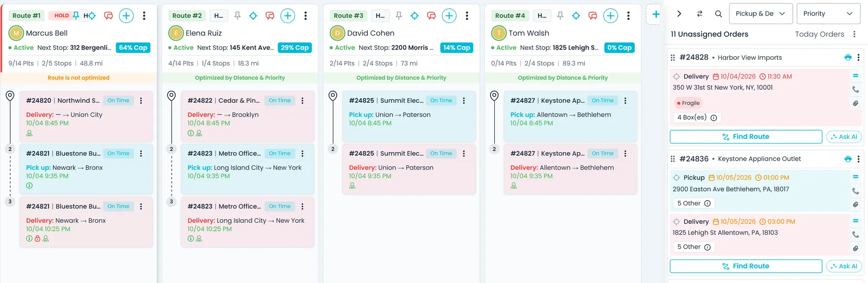The height and width of the screenshot is (283, 868).
Task: Click Ask AI for order #24836
Action: [x=844, y=266]
